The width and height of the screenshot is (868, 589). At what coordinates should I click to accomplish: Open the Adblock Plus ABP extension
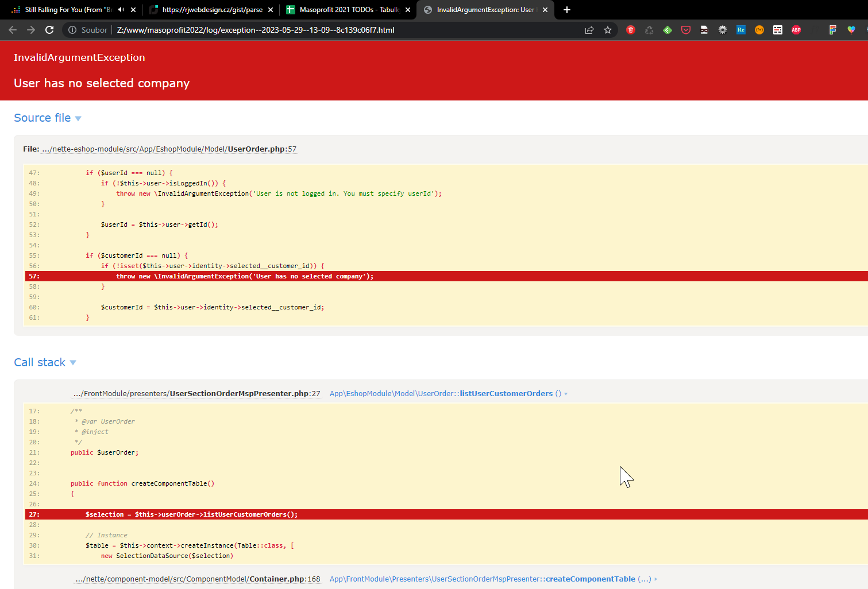coord(796,30)
